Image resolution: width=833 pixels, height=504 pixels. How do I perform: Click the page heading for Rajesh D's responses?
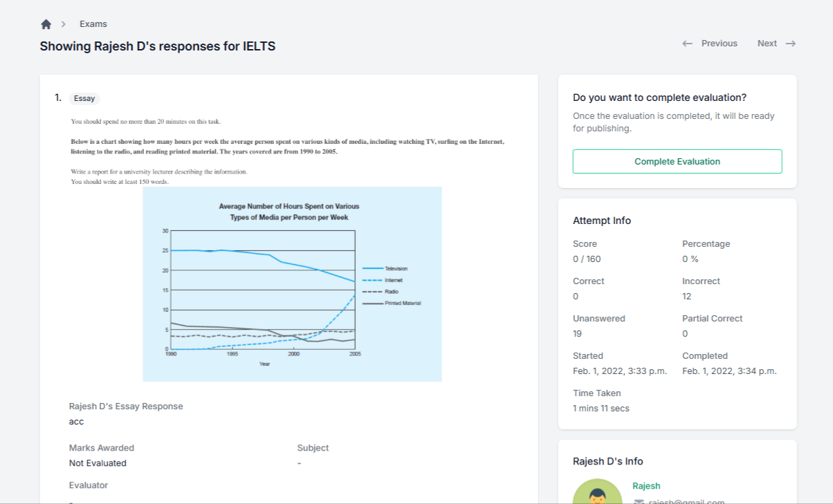158,46
